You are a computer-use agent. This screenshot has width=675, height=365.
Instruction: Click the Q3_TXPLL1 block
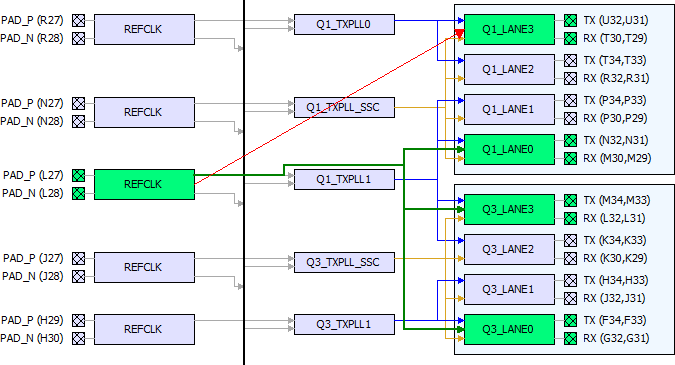[344, 324]
